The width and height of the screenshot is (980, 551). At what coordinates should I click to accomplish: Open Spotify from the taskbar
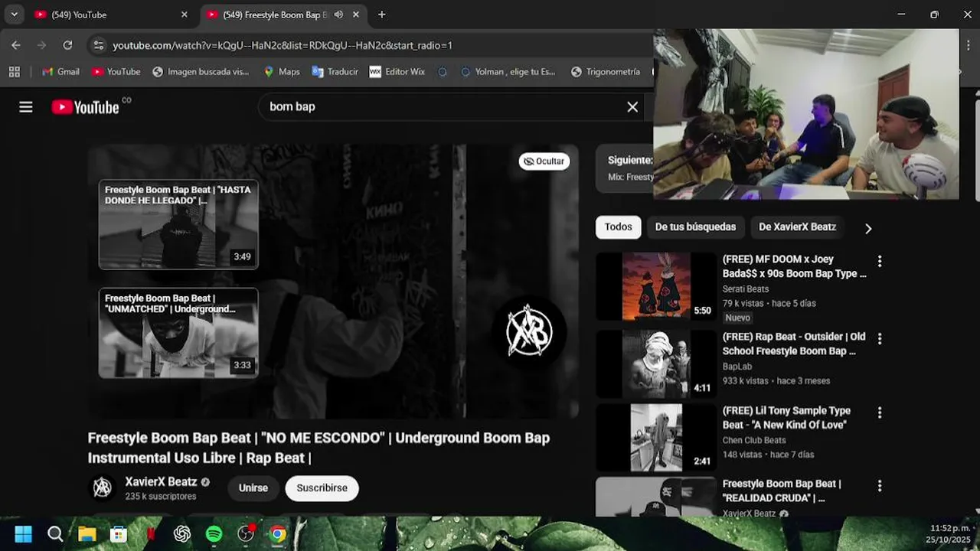coord(214,534)
